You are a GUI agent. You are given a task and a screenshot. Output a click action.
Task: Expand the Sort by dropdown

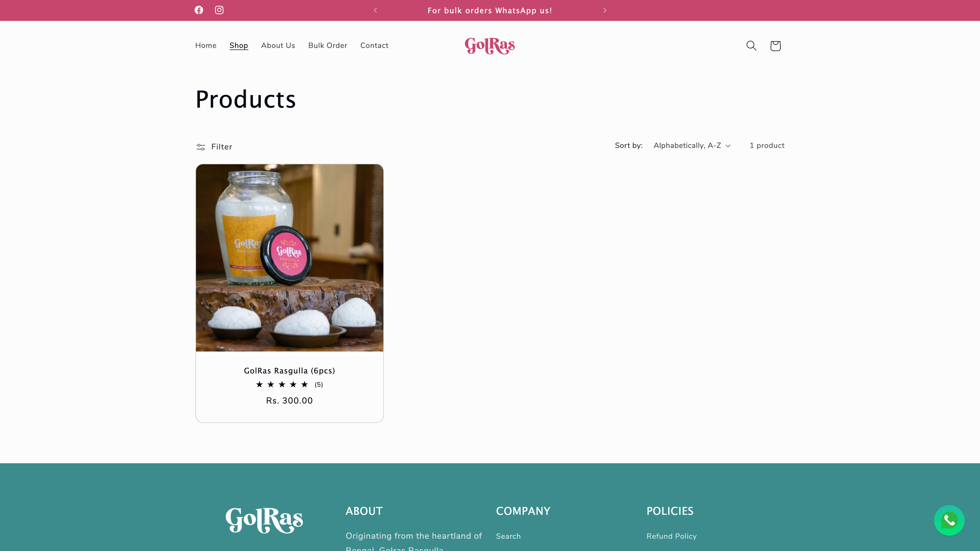(692, 146)
